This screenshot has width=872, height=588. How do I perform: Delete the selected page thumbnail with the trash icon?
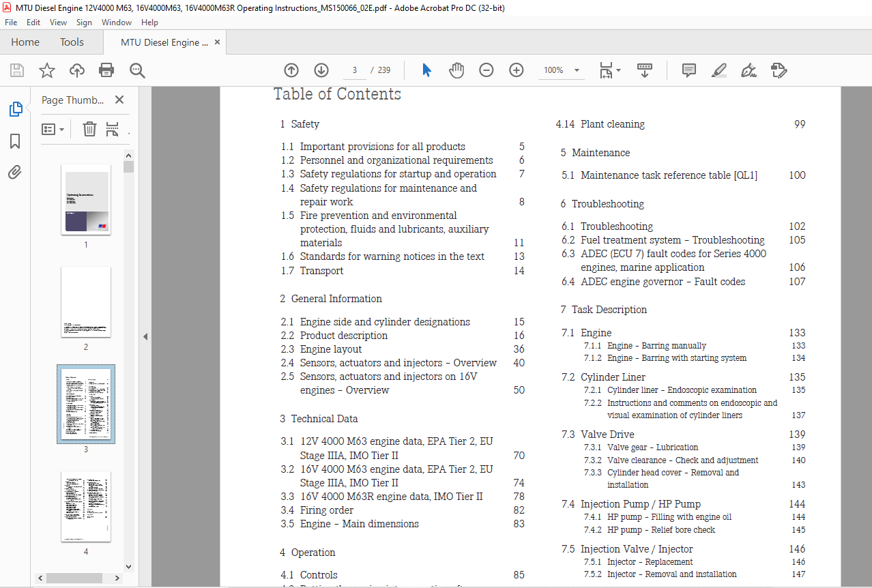pyautogui.click(x=89, y=129)
